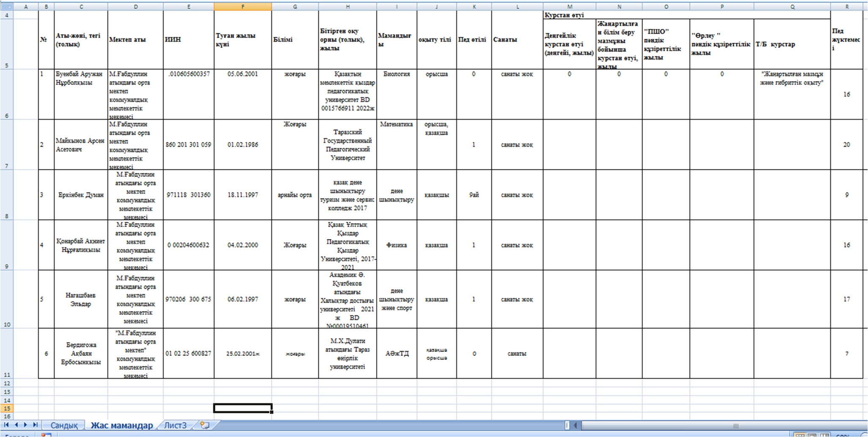Click the Мамандығы column heading cell
The image size is (868, 437).
point(396,40)
